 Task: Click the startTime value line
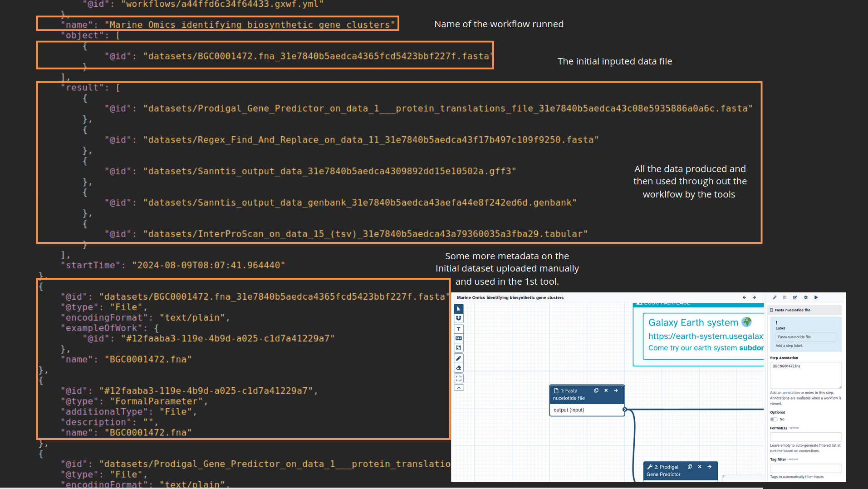point(173,265)
